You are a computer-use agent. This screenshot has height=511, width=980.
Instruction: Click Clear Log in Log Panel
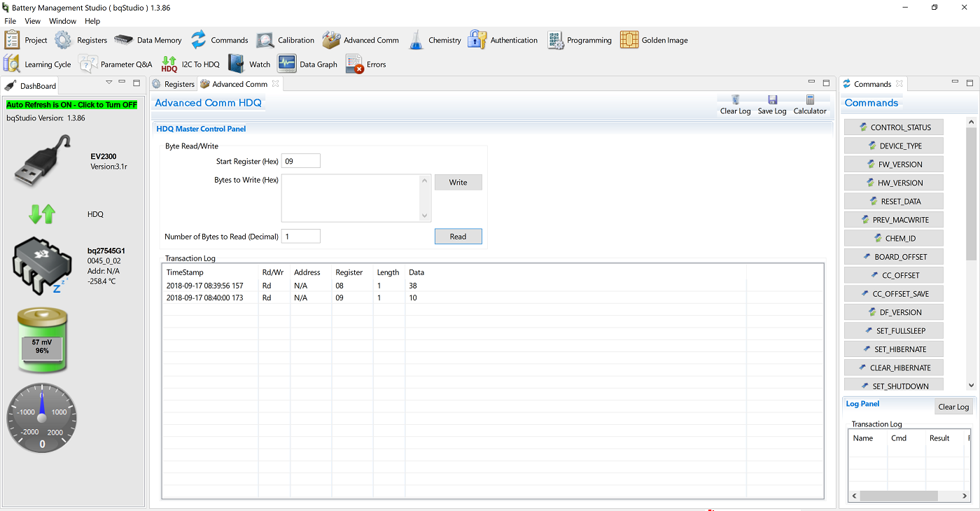[953, 407]
